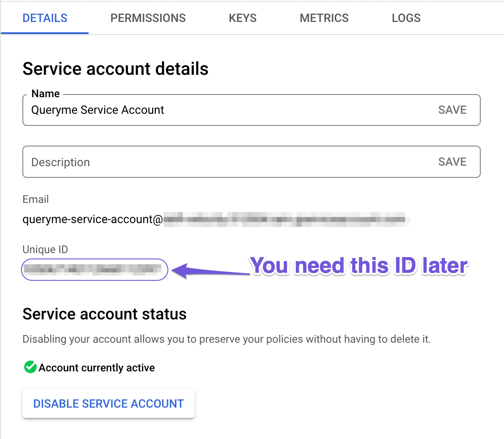Click into the Name text field
The width and height of the screenshot is (504, 439).
(224, 110)
